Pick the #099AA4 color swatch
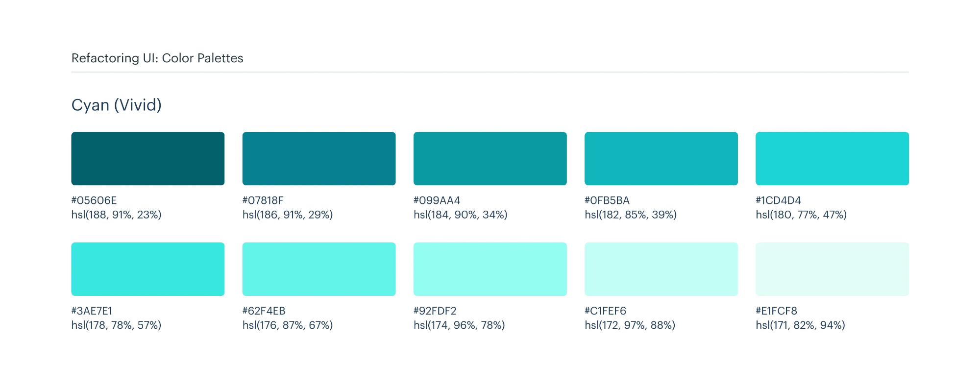The image size is (980, 390). coord(490,158)
